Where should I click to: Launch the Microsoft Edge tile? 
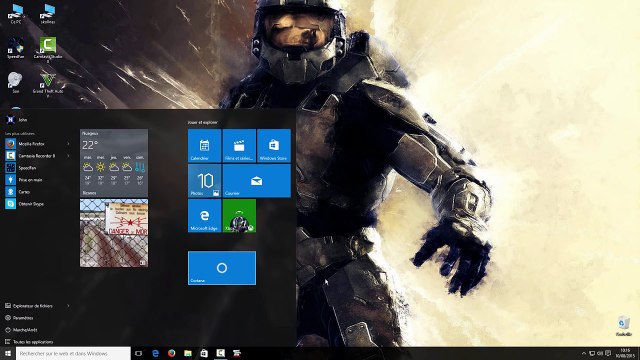204,216
